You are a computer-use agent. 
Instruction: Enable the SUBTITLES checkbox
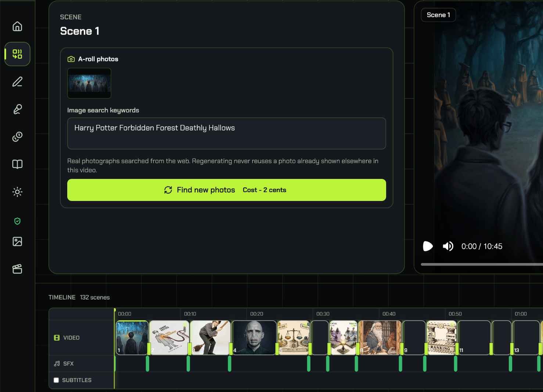pyautogui.click(x=56, y=380)
